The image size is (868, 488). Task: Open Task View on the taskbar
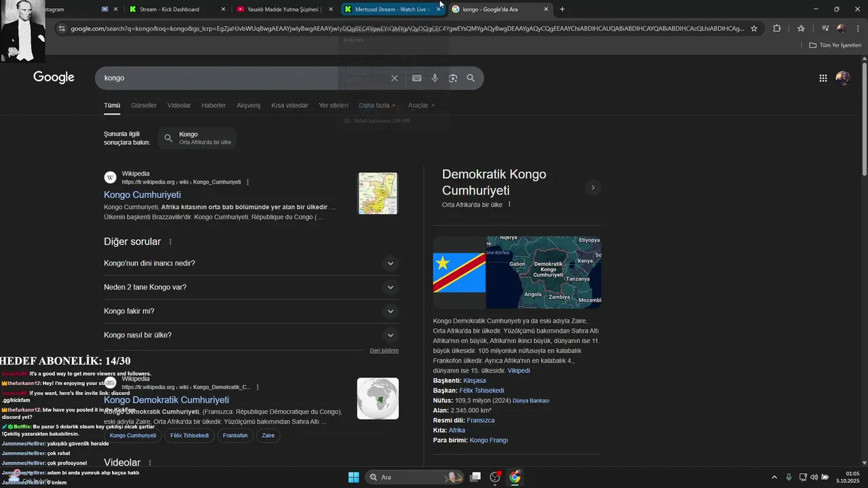point(475,477)
